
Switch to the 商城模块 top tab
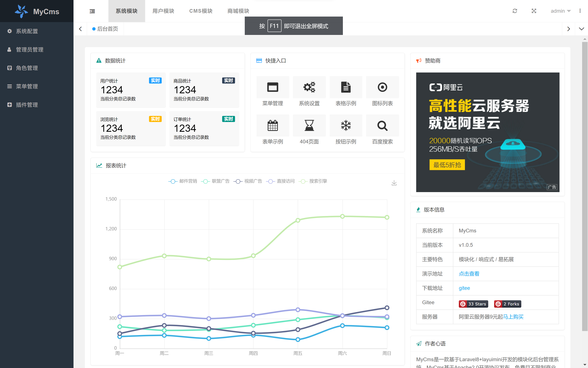(x=238, y=11)
